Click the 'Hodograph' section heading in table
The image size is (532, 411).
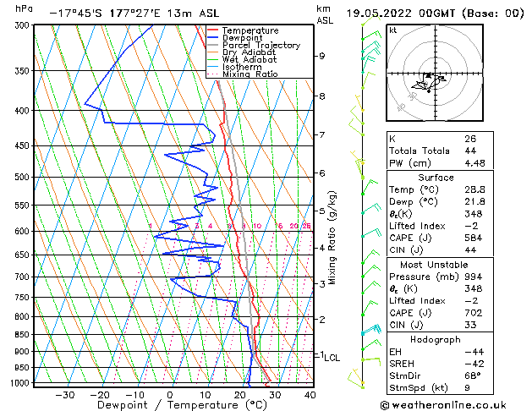point(436,339)
